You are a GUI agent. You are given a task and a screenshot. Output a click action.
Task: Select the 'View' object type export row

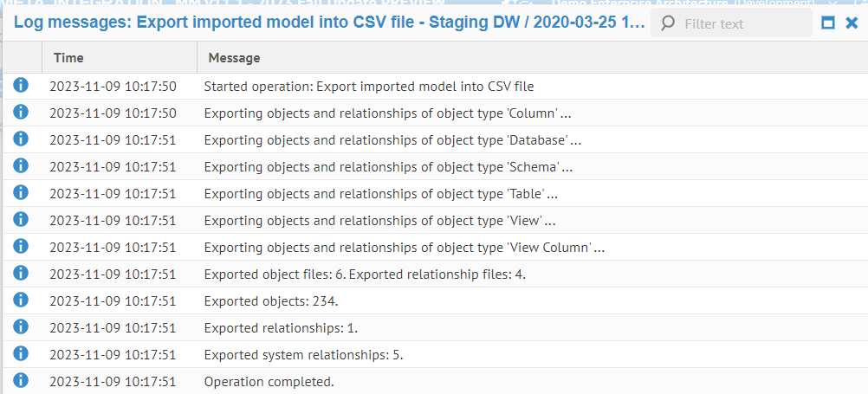tap(379, 221)
